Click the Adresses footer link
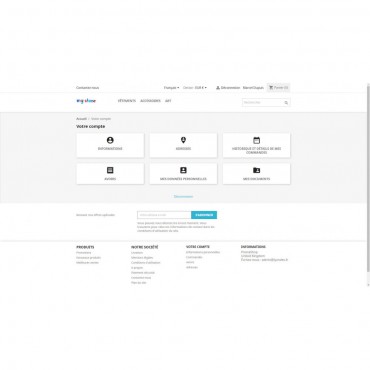 point(192,267)
